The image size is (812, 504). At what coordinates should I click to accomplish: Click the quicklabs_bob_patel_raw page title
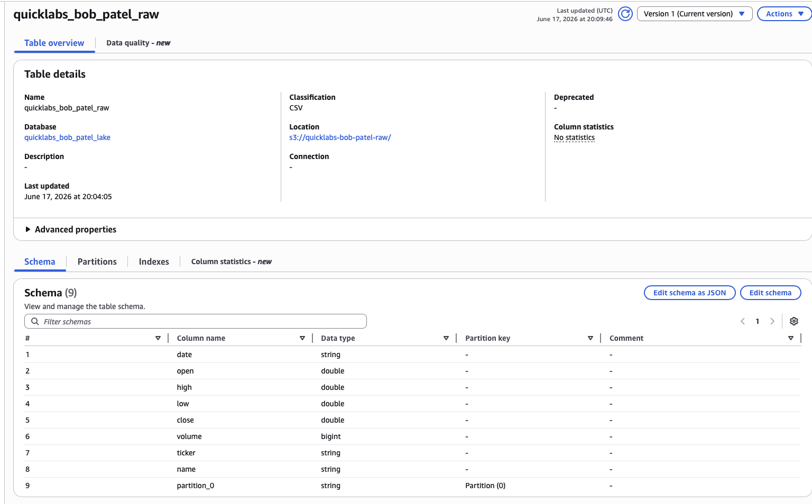86,14
